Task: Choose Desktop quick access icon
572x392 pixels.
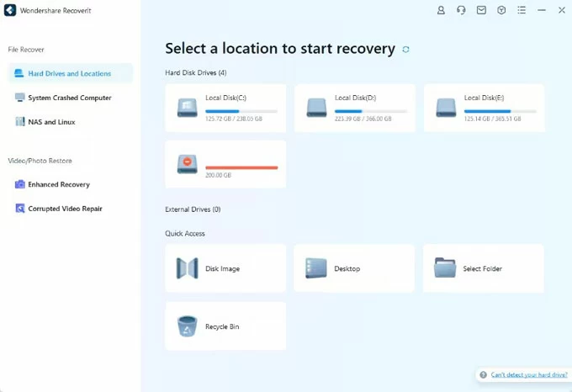Action: [316, 268]
